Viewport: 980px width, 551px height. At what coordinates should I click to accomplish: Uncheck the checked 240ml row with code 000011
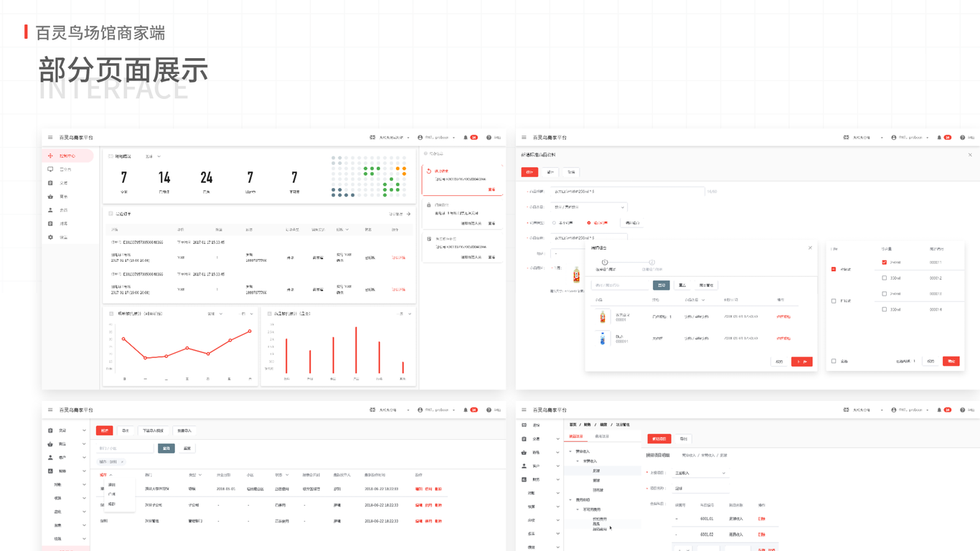(x=885, y=263)
